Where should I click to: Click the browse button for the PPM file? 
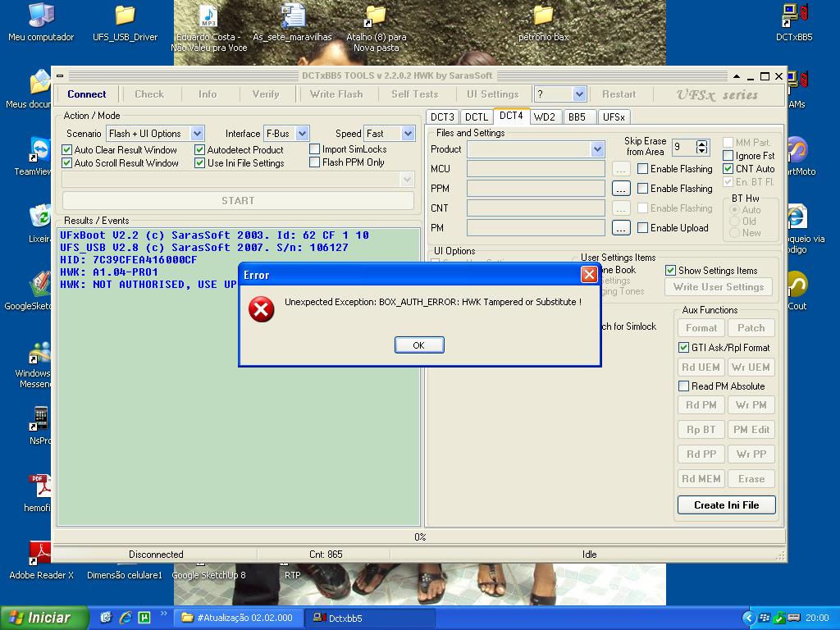tap(621, 189)
